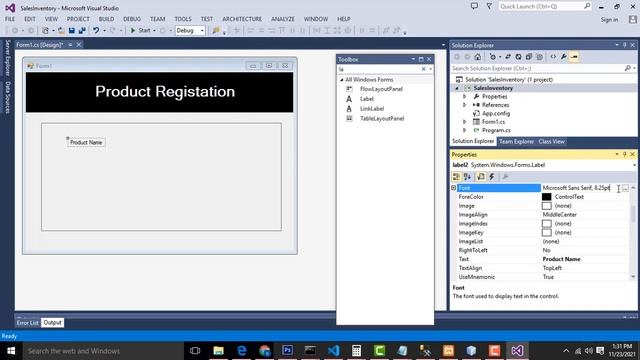The width and height of the screenshot is (640, 360).
Task: Open the Undo history dropdown arrow
Action: point(104,31)
